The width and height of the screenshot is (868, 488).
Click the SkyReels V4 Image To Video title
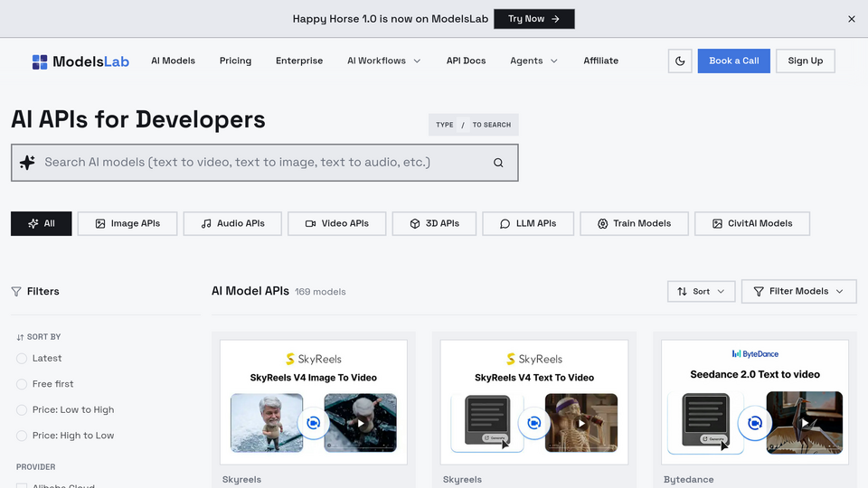(x=314, y=378)
